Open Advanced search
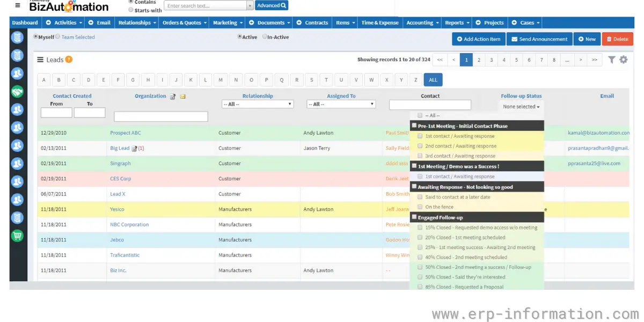This screenshot has width=644, height=322. [272, 5]
